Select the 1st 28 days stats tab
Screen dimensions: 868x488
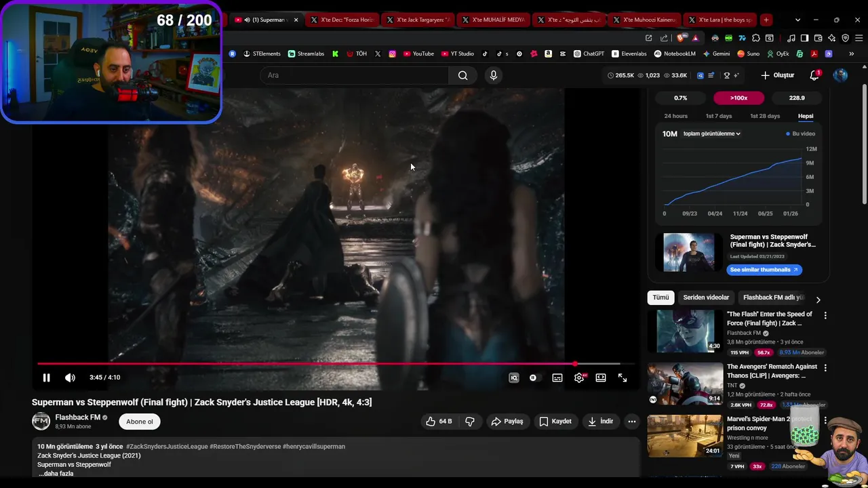[x=765, y=116]
